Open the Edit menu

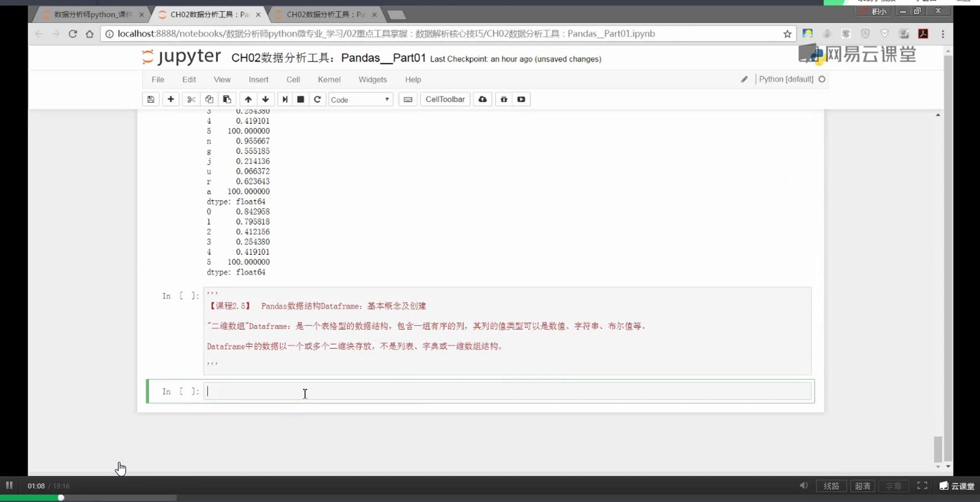point(189,79)
